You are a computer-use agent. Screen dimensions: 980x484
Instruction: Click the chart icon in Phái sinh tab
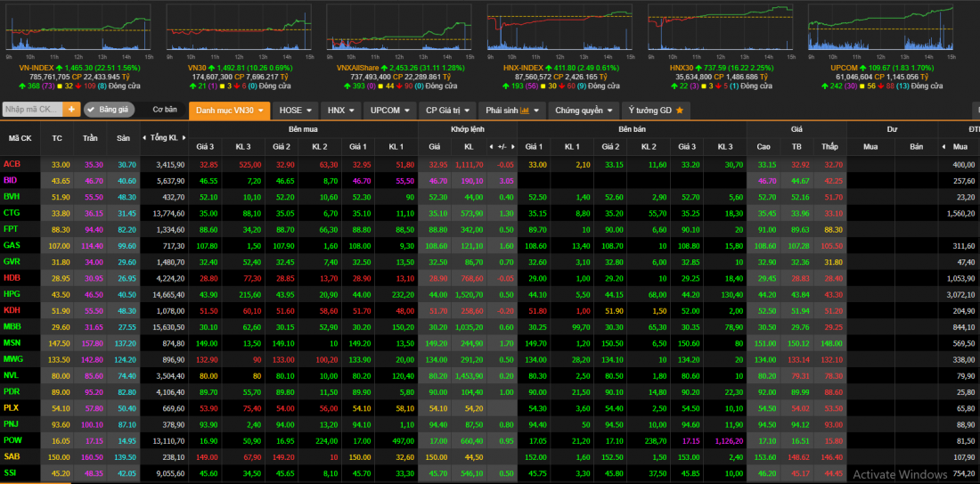525,111
